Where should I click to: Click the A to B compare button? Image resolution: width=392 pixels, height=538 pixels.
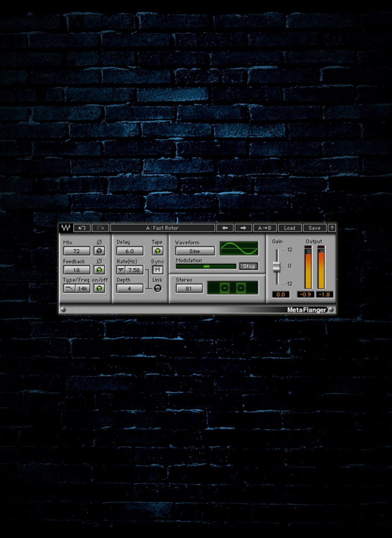click(x=264, y=227)
